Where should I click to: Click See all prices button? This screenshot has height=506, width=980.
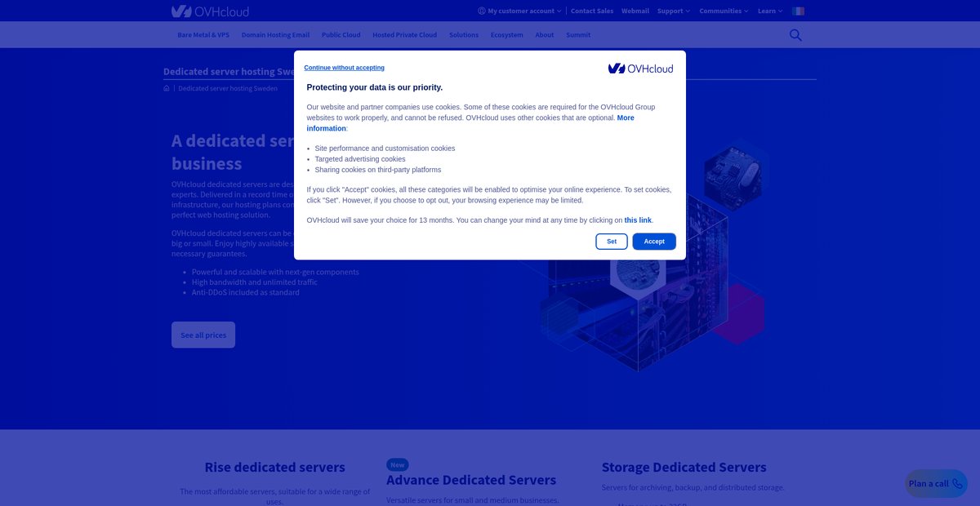(203, 335)
